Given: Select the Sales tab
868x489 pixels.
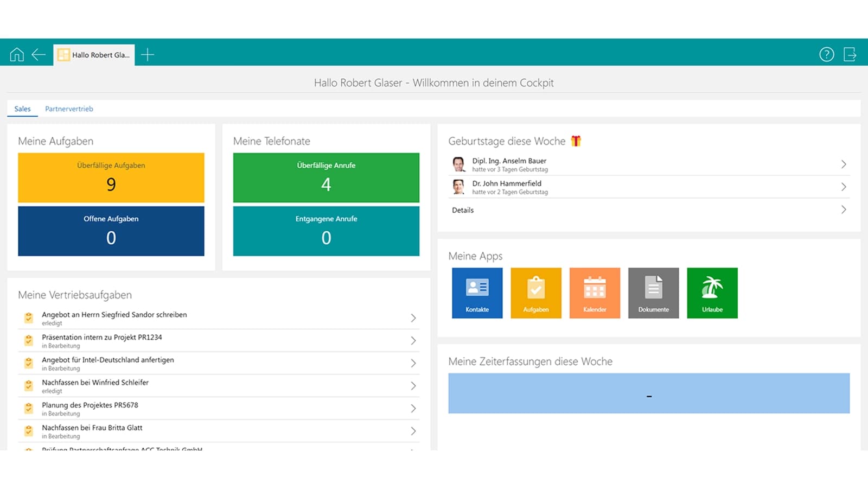Looking at the screenshot, I should click(x=22, y=109).
